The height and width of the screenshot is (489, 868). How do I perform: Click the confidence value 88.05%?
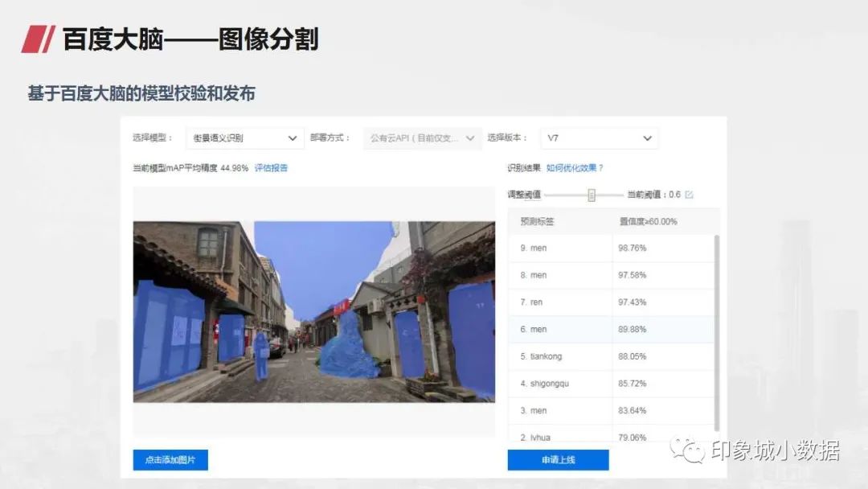click(633, 356)
